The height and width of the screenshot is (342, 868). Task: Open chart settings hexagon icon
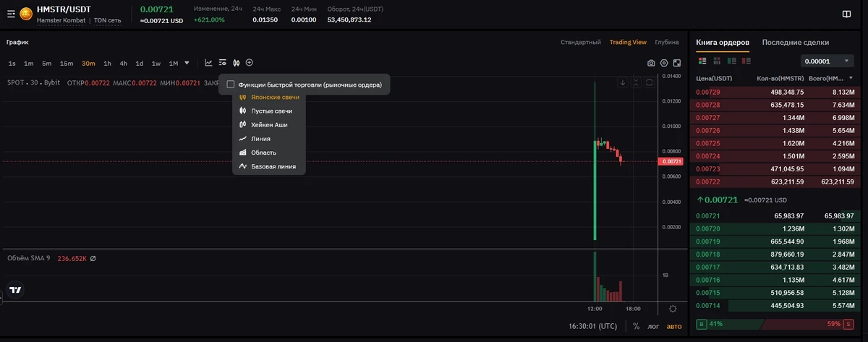[664, 64]
